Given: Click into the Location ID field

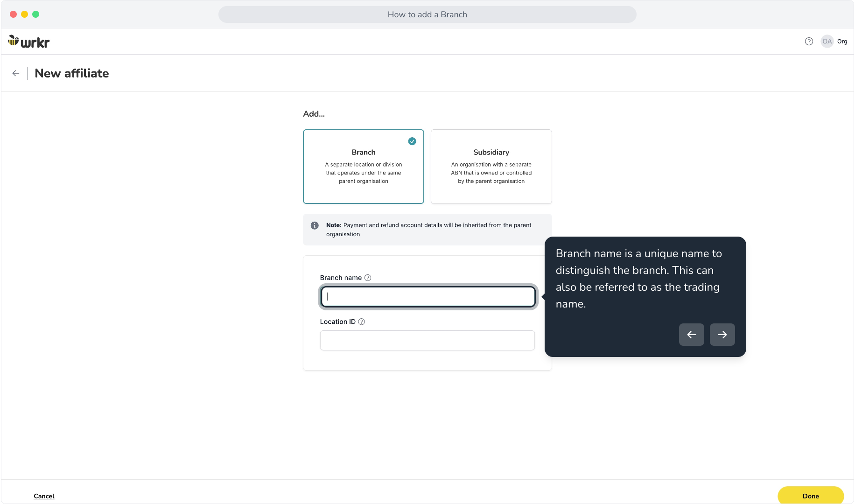Looking at the screenshot, I should coord(427,340).
